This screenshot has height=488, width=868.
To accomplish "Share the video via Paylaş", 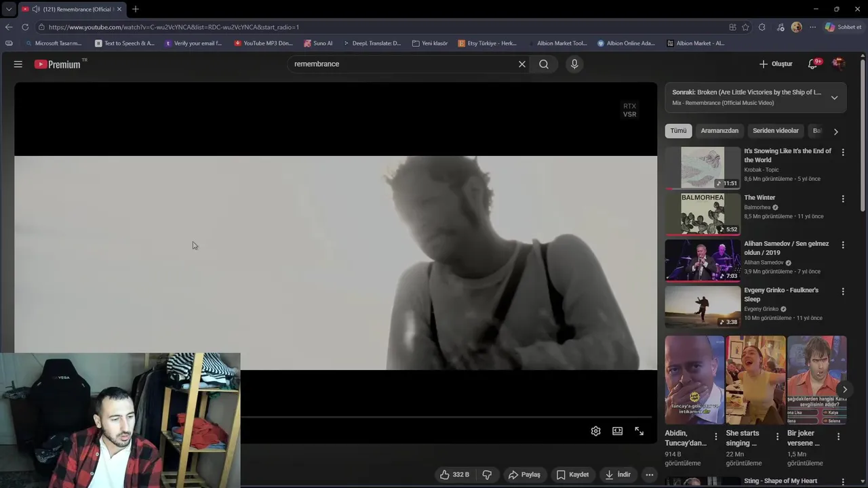I will [x=524, y=474].
